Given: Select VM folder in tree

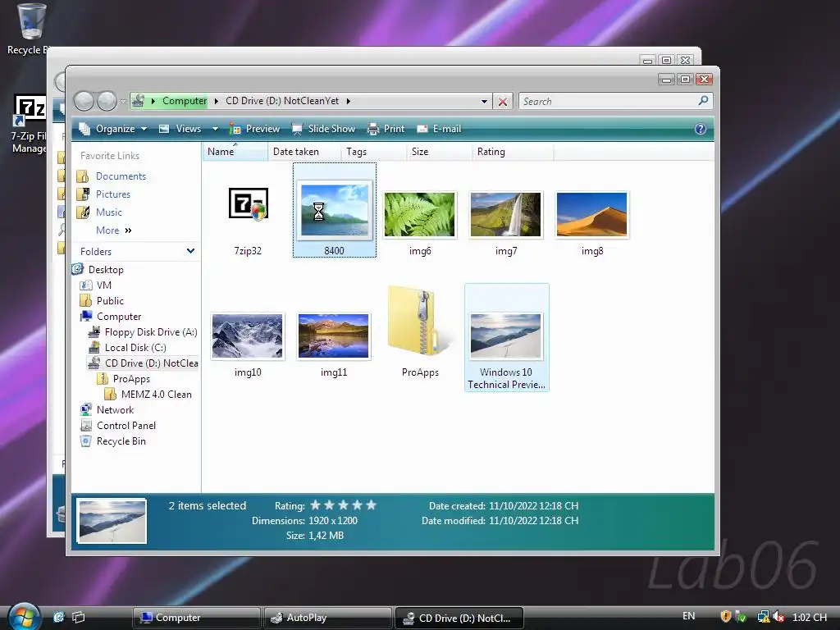Looking at the screenshot, I should [103, 285].
